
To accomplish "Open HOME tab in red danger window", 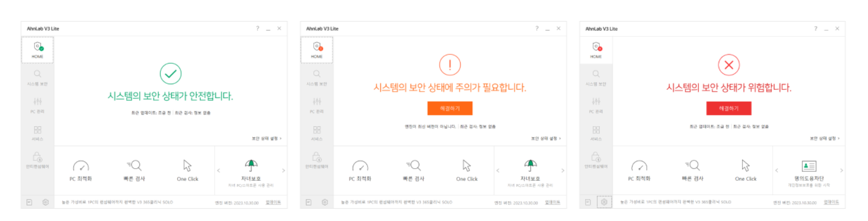I will point(596,50).
